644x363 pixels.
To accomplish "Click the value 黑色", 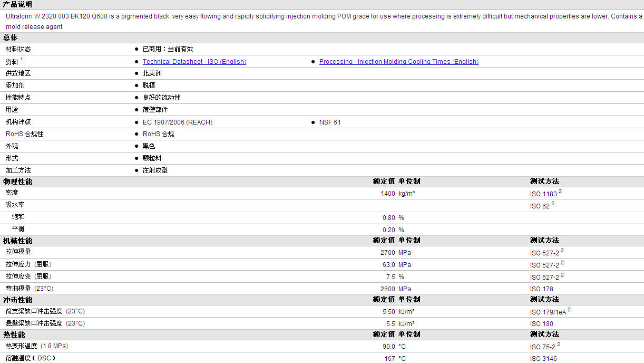I will [x=149, y=146].
